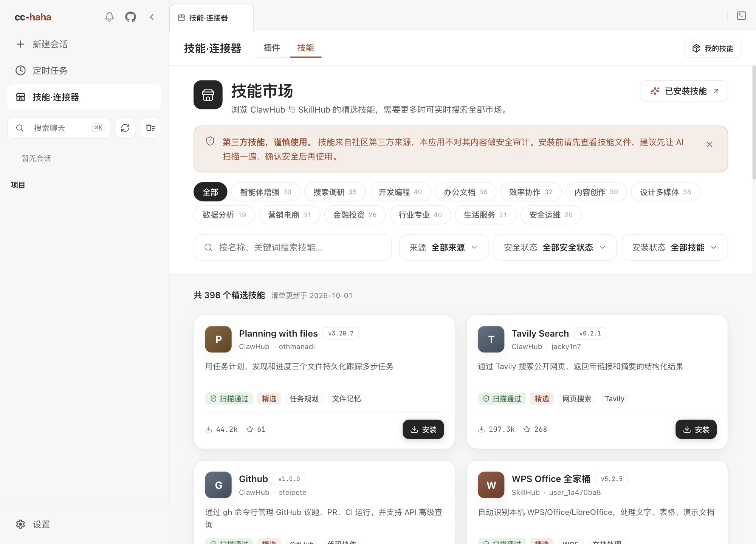Screen dimensions: 756x544
Task: Open 定时任务 in the sidebar
Action: [x=84, y=71]
